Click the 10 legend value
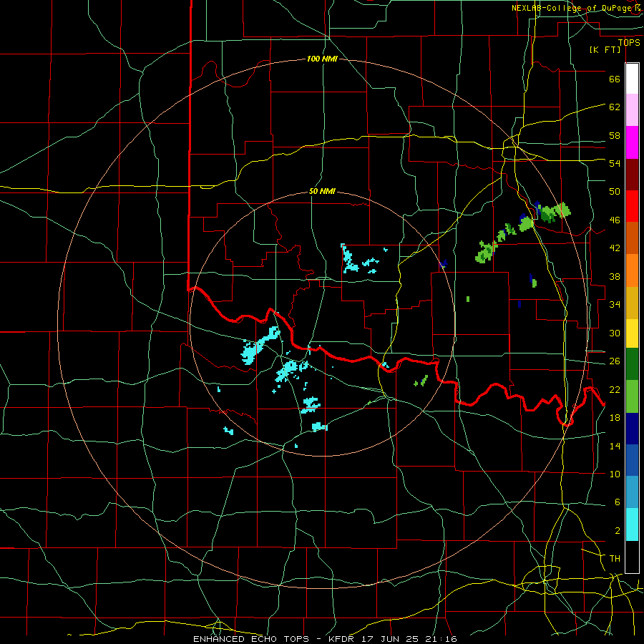644x644 pixels. tap(615, 474)
